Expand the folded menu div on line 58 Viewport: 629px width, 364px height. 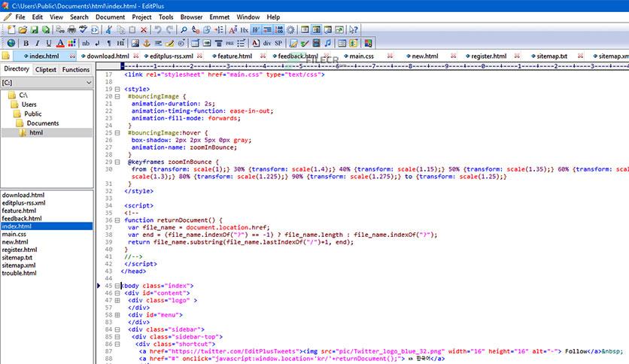coord(117,315)
